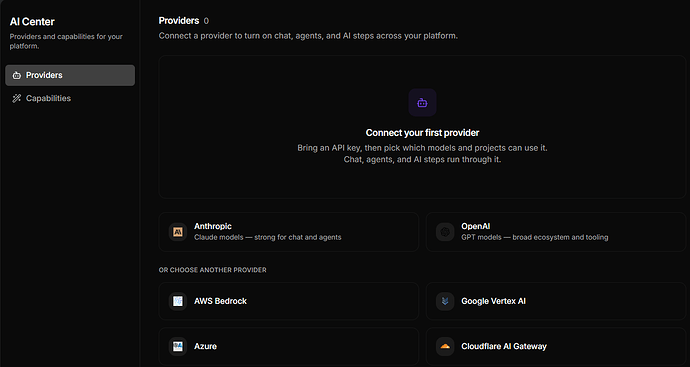The height and width of the screenshot is (367, 690).
Task: Click the Azure logo icon
Action: [178, 346]
